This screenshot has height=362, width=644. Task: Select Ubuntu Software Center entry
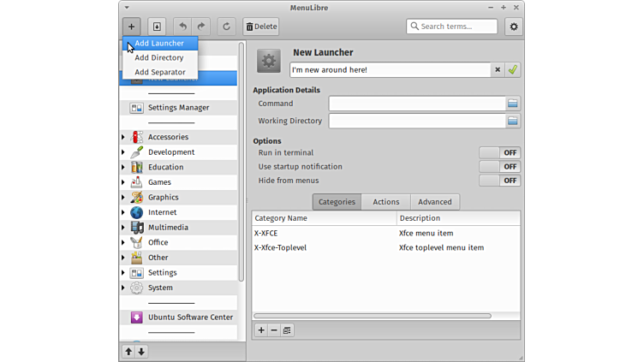coord(189,317)
